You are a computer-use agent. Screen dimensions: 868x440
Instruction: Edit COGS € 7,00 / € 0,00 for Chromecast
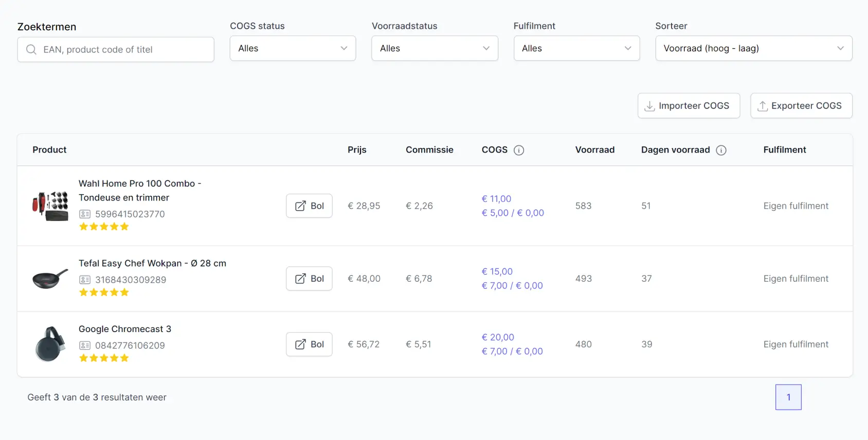(512, 351)
